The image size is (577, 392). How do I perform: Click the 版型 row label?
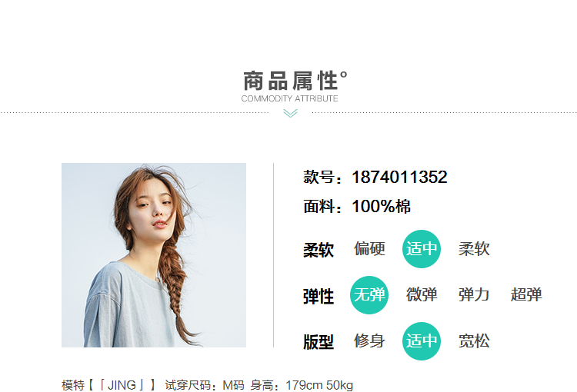319,342
